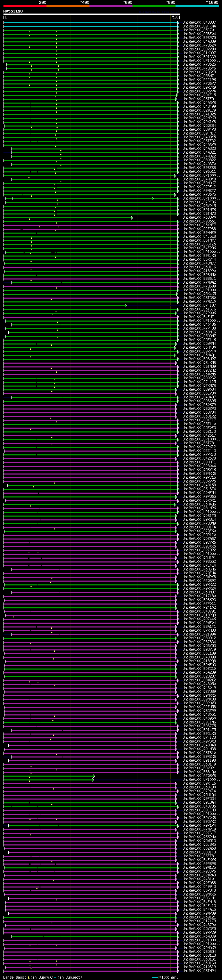Click the UniRef100_A2WR43 label
The height and width of the screenshot is (980, 222).
(199, 875)
